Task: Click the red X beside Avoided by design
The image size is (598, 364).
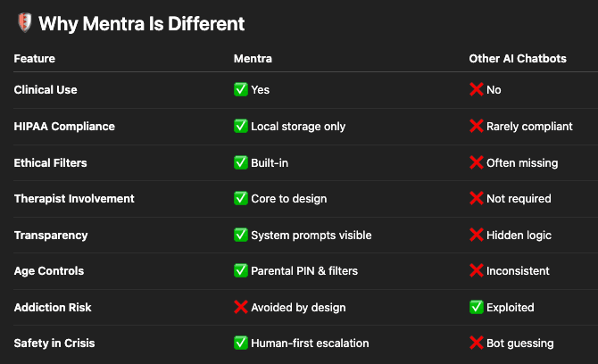Action: click(241, 307)
